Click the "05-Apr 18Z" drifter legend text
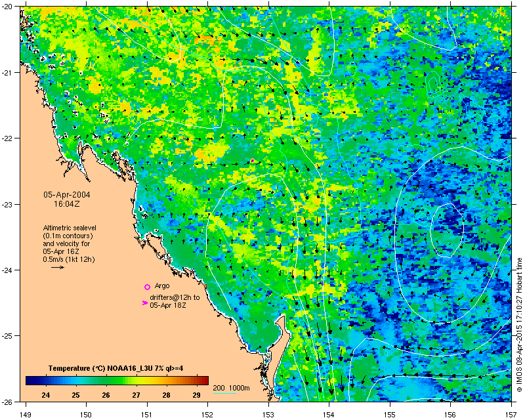This screenshot has height=420, width=525. (168, 305)
